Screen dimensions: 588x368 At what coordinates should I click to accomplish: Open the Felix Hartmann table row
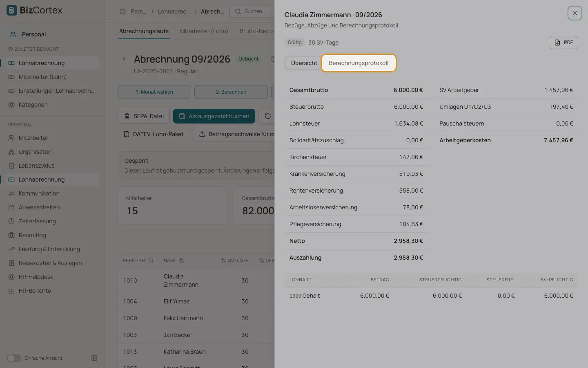pyautogui.click(x=196, y=318)
